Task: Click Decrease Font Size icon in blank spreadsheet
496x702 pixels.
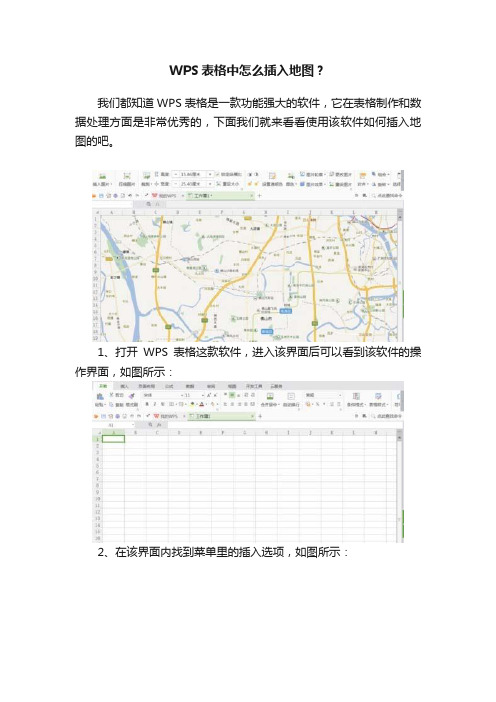Action: click(216, 395)
